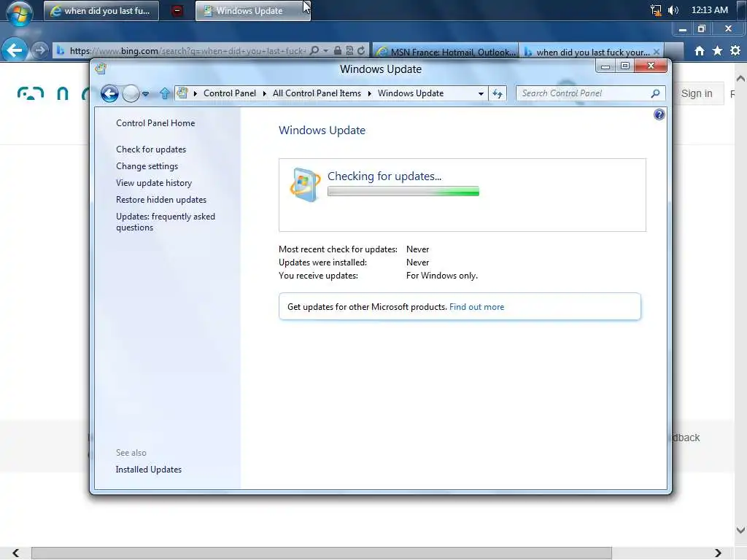Select the red minus taskbar button
The width and height of the screenshot is (747, 560).
177,10
